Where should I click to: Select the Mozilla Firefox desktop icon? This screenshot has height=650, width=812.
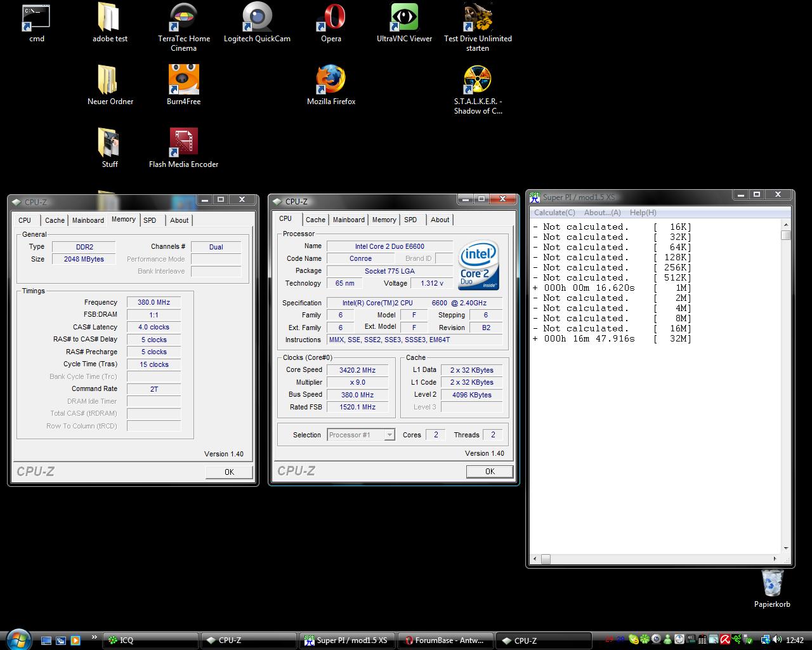coord(331,85)
